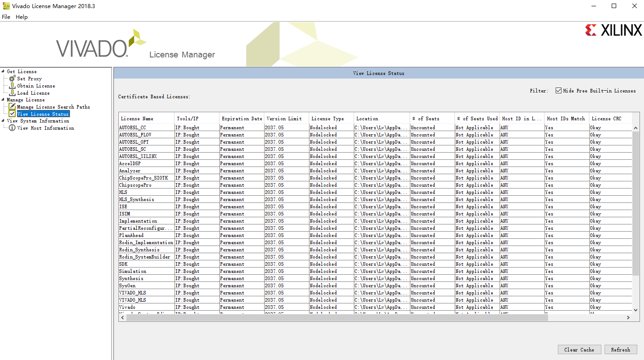The width and height of the screenshot is (644, 360).
Task: Click the License Type column header
Action: click(331, 119)
